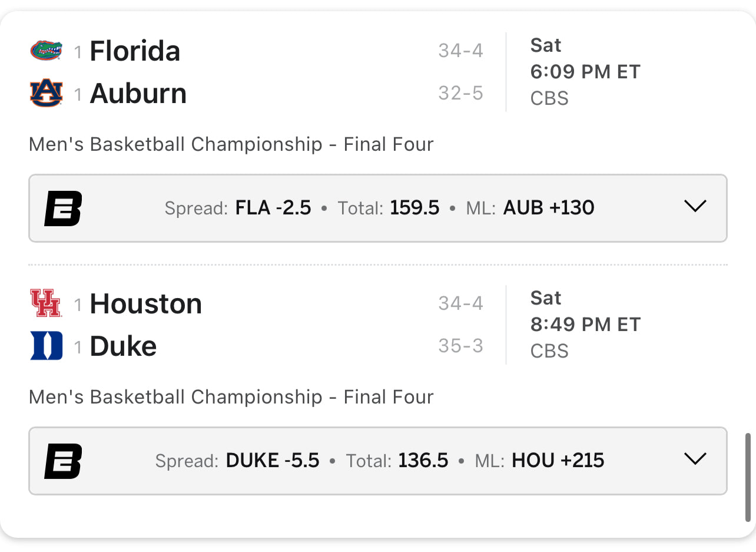Image resolution: width=756 pixels, height=552 pixels.
Task: Open the Houston team link
Action: point(145,304)
